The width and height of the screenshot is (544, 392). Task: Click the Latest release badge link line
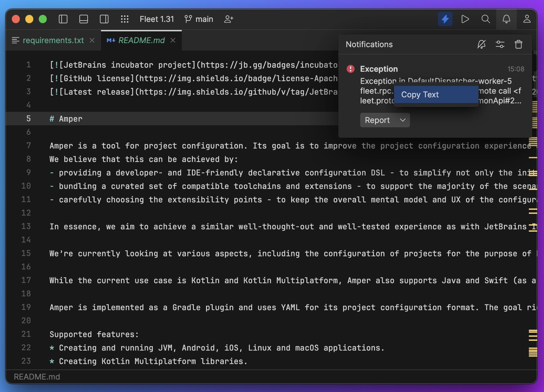pos(194,92)
